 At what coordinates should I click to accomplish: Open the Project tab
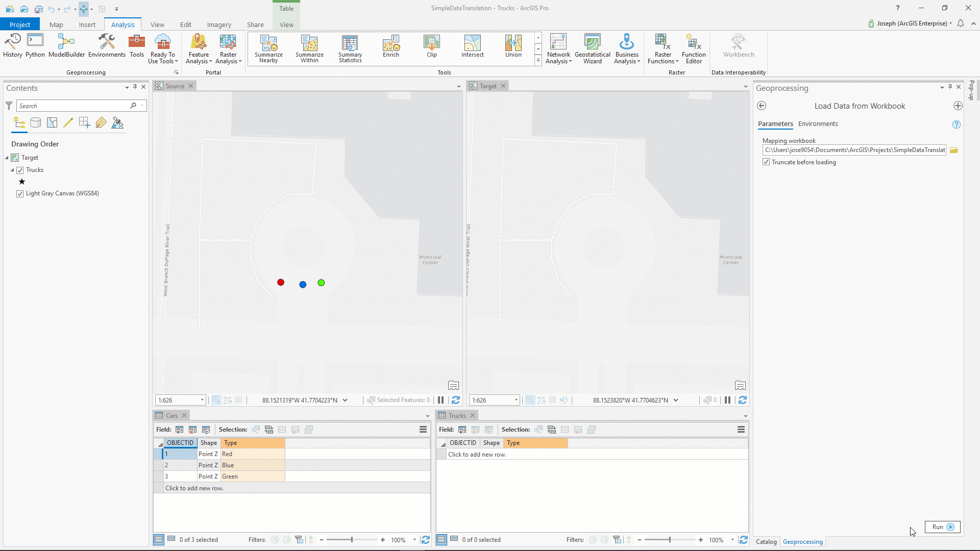(20, 24)
